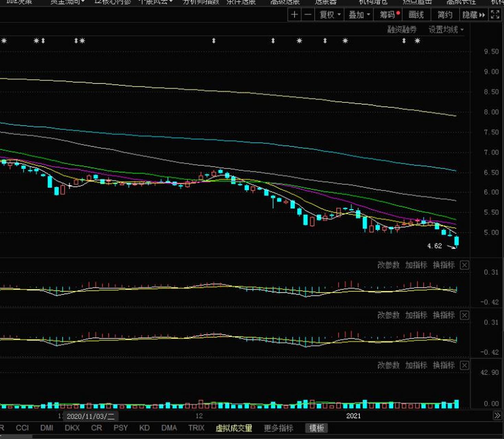Click 改参数 in the volume pane
Image resolution: width=504 pixels, height=439 pixels.
(388, 365)
